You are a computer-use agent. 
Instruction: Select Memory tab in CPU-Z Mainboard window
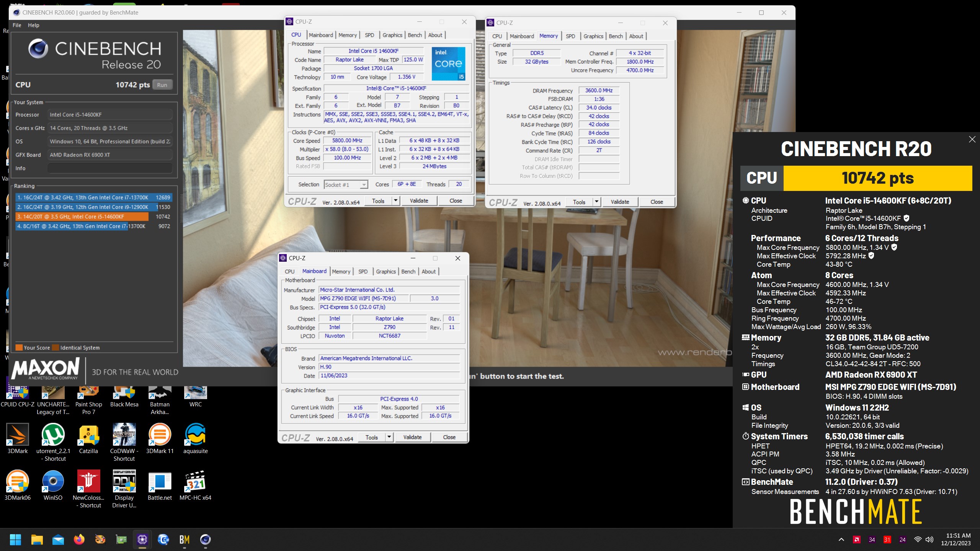click(341, 271)
